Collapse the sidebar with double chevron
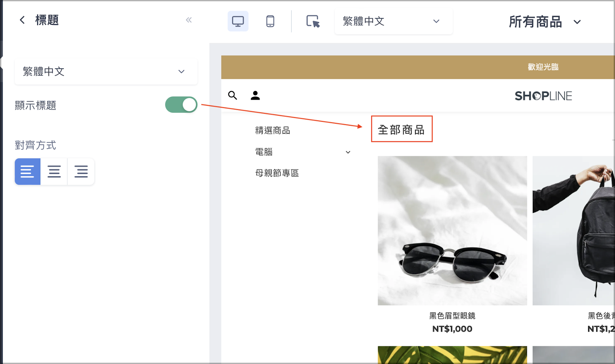This screenshot has height=364, width=615. [189, 20]
